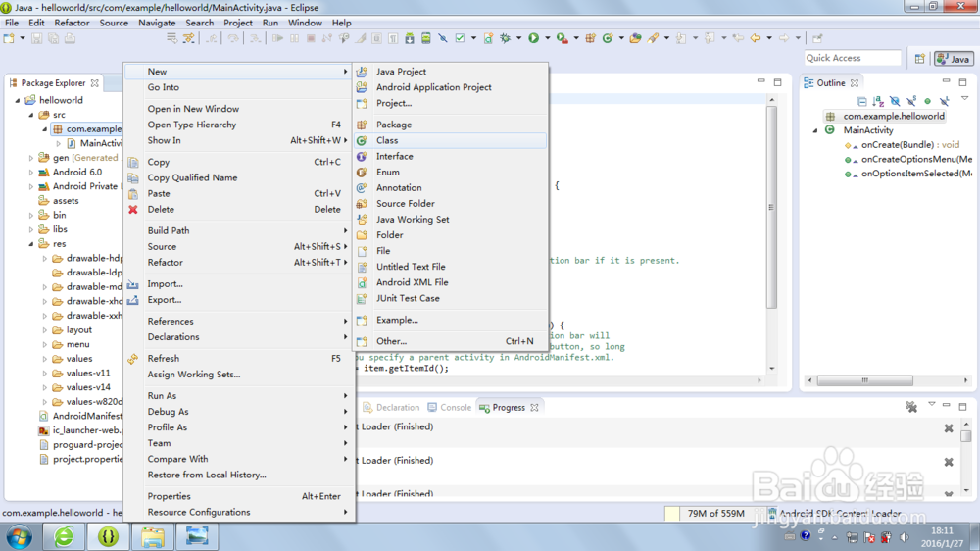The image size is (980, 551).
Task: Open the Run button dropdown arrow
Action: coord(548,39)
